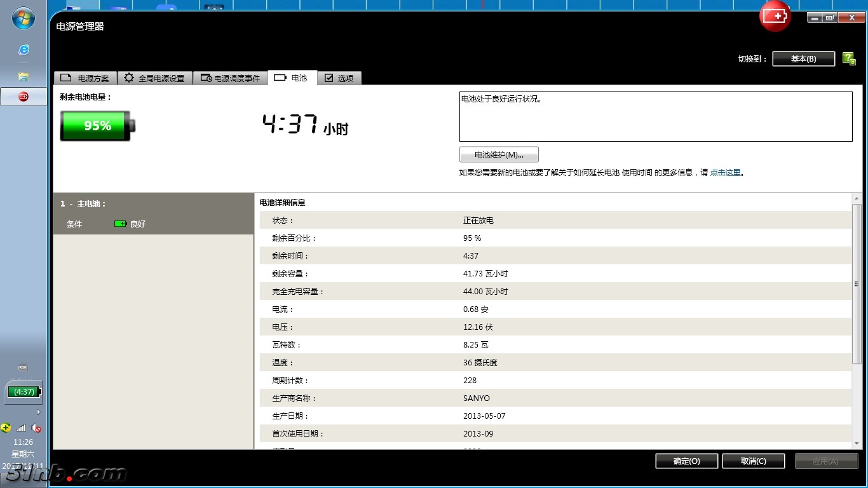Open Windows Explorer folder icon in taskbar
868x488 pixels.
[x=24, y=76]
